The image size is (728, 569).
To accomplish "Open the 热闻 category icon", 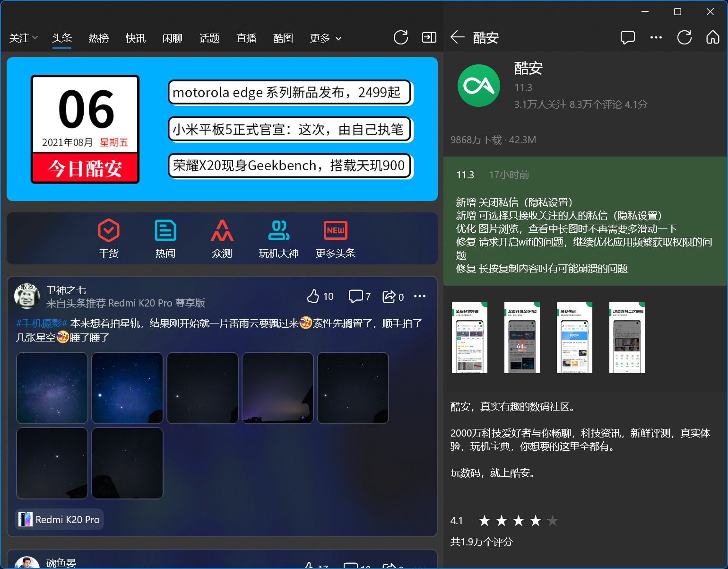I will 165,239.
